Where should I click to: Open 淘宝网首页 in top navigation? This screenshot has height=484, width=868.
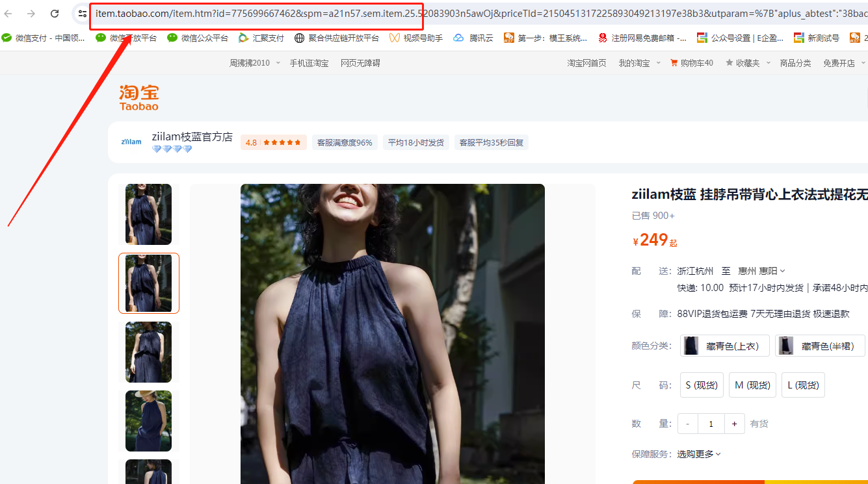(x=586, y=63)
